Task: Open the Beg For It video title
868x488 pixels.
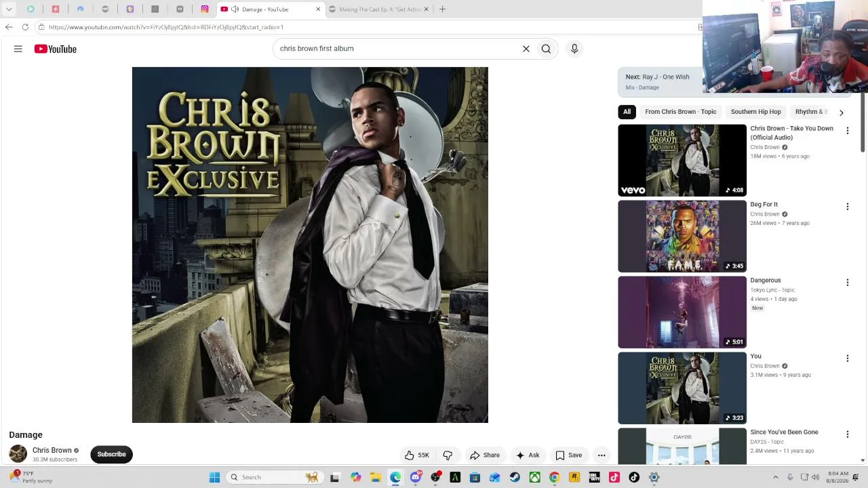Action: 764,205
